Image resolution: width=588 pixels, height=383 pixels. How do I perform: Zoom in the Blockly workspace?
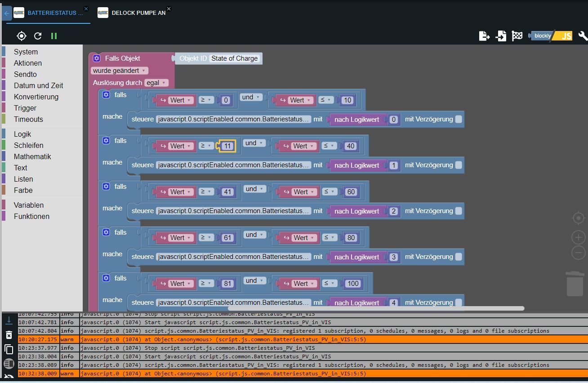[x=578, y=237]
